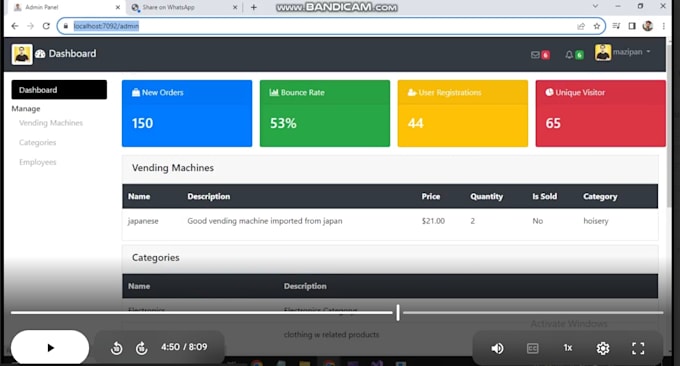
Task: Click the Quantity column header
Action: 487,196
